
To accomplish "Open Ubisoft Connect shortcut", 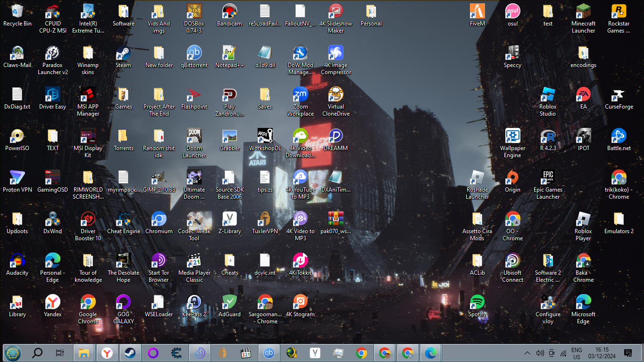I will point(512,268).
